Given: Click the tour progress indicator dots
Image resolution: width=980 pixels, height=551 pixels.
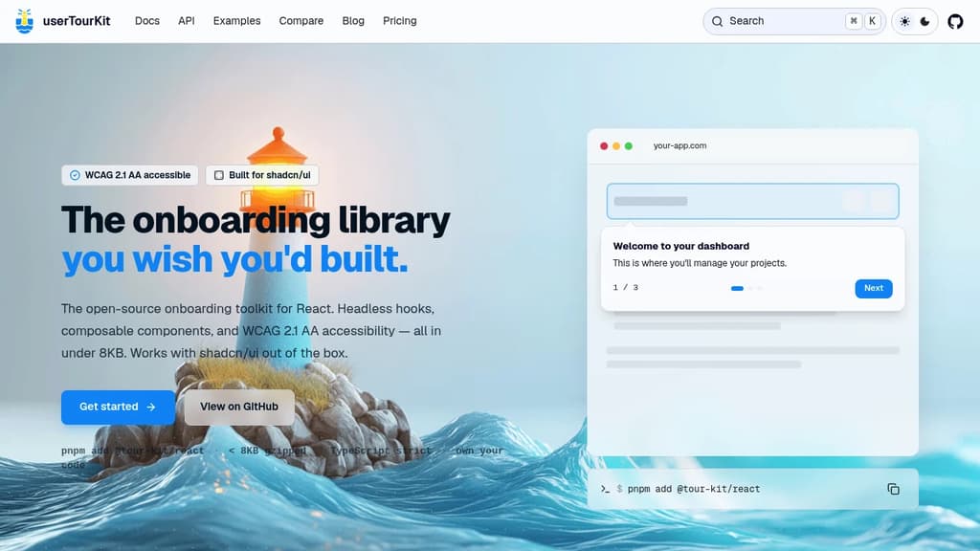Looking at the screenshot, I should [746, 287].
